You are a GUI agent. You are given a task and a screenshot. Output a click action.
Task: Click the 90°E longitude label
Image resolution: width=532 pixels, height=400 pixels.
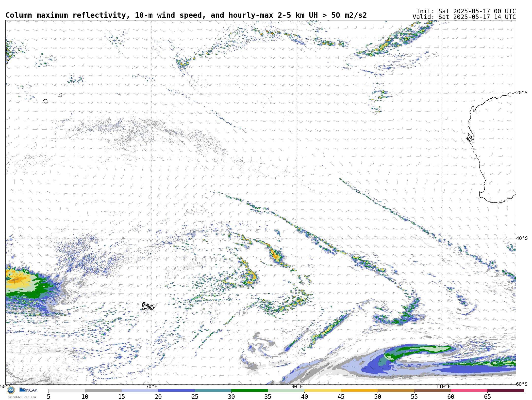click(x=297, y=386)
